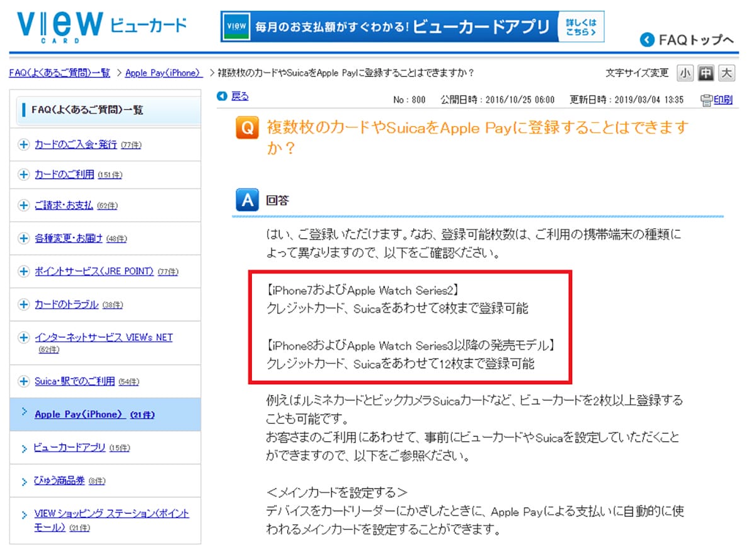Click text No：800
Image resolution: width=756 pixels, height=549 pixels.
[x=409, y=100]
